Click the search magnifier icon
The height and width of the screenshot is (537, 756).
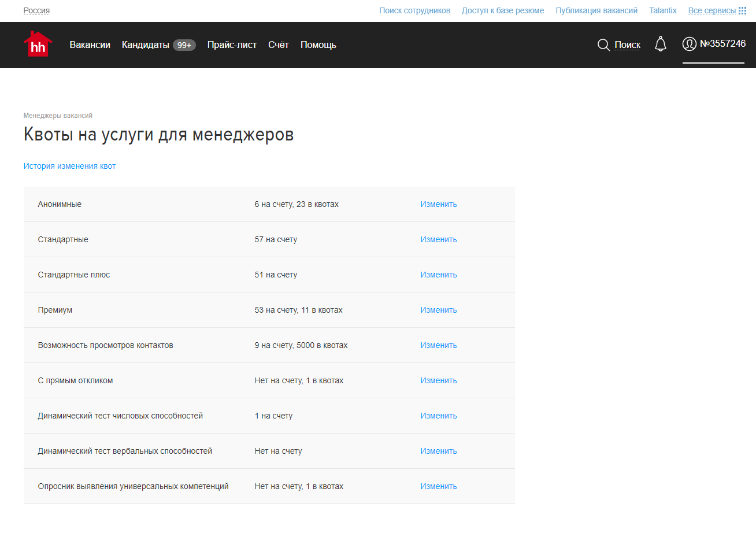tap(603, 45)
